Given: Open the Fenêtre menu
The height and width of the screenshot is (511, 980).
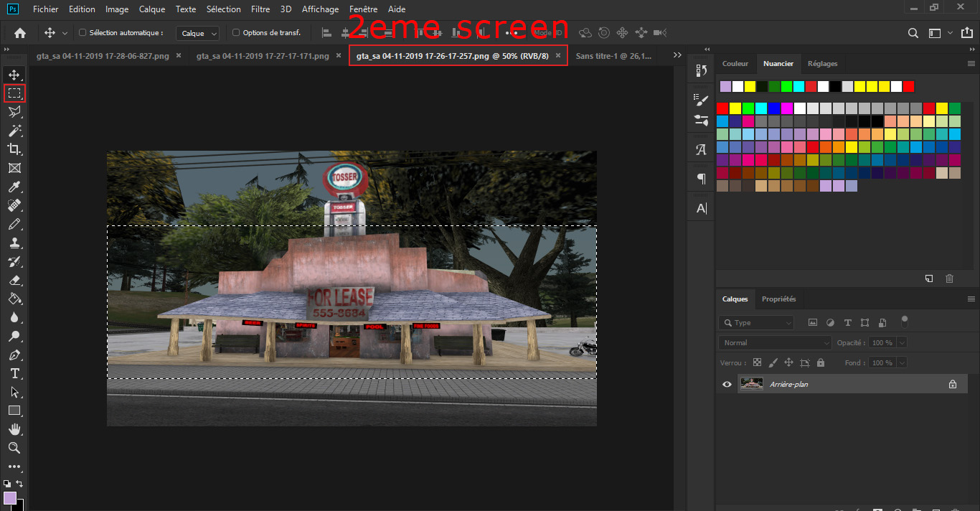Looking at the screenshot, I should tap(363, 9).
